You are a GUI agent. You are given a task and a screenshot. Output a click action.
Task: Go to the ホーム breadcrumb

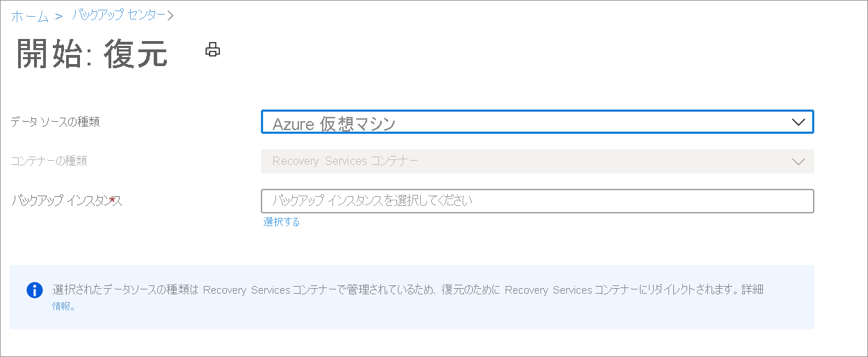29,15
